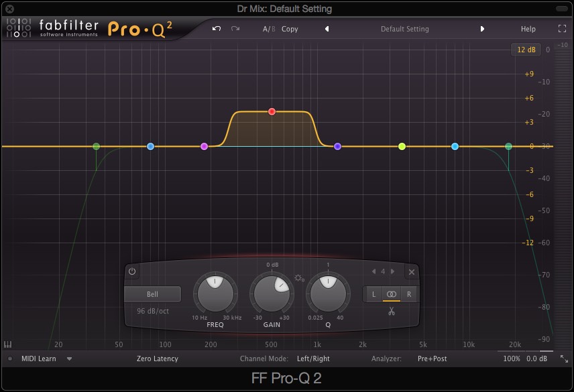
Task: Select the green low-cut band node
Action: [97, 147]
